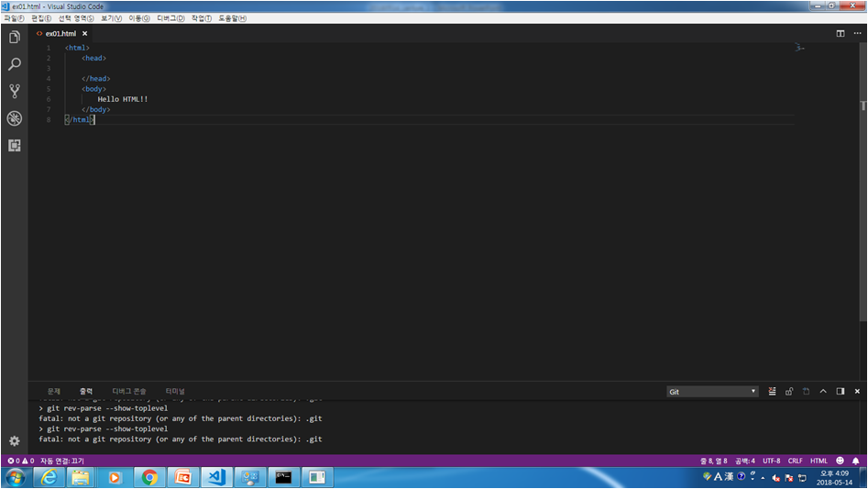Open the Explorer view in the activity bar

pos(15,37)
